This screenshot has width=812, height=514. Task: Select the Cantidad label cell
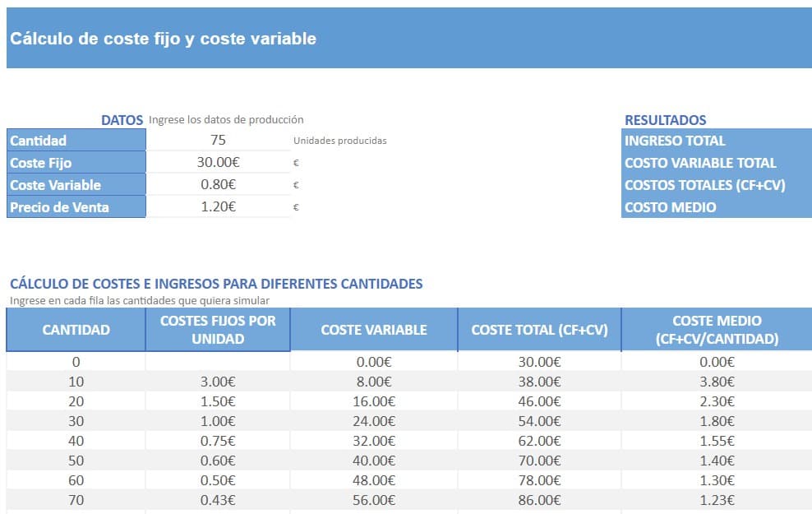(76, 140)
